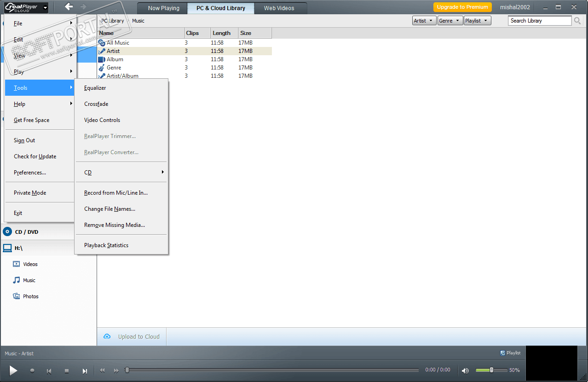The height and width of the screenshot is (382, 588).
Task: Click the mishal2002 account name
Action: coord(515,7)
